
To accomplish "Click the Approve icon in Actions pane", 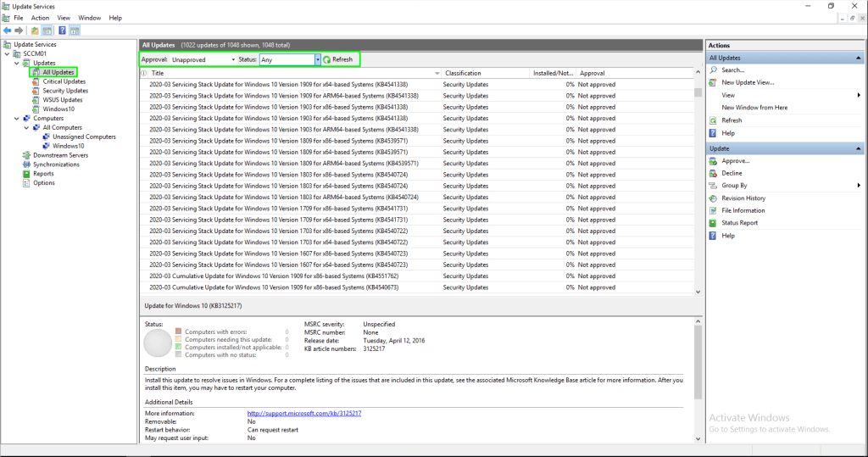I will 715,160.
